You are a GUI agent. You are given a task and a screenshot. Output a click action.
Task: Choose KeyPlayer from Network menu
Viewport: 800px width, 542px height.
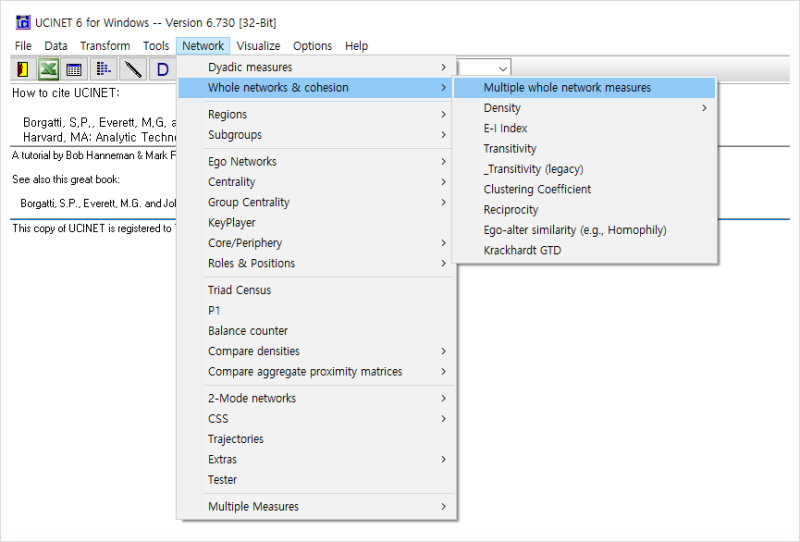pyautogui.click(x=316, y=223)
